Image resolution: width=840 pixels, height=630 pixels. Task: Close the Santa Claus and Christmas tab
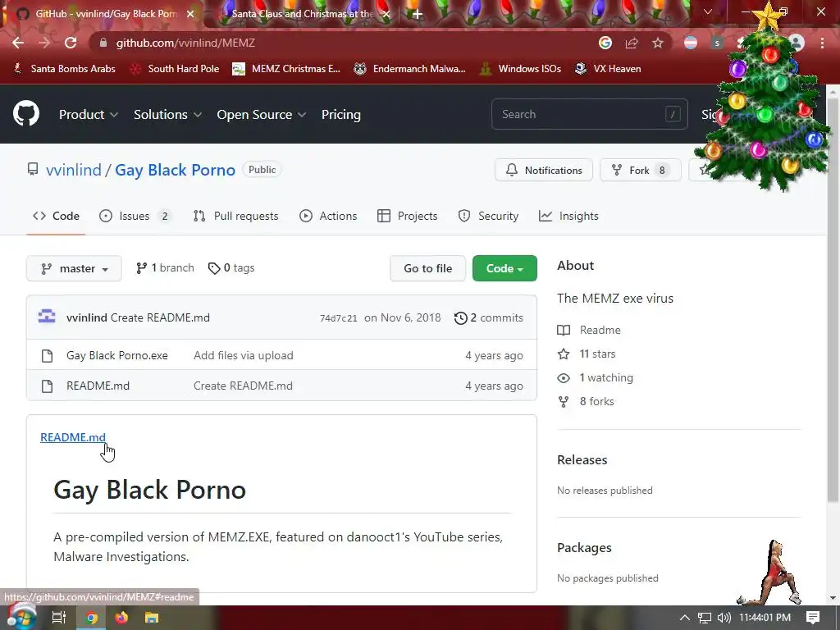(x=386, y=14)
